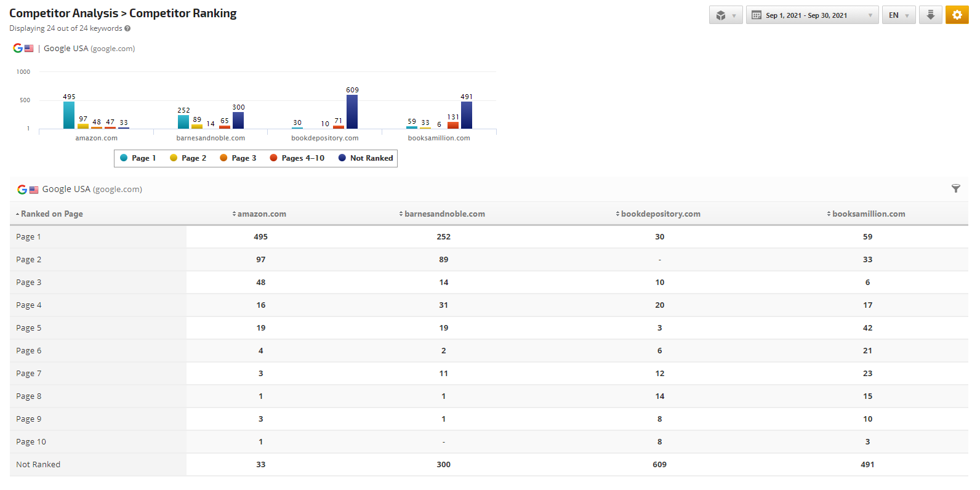980x490 pixels.
Task: Click the US flag icon above the chart
Action: 29,48
